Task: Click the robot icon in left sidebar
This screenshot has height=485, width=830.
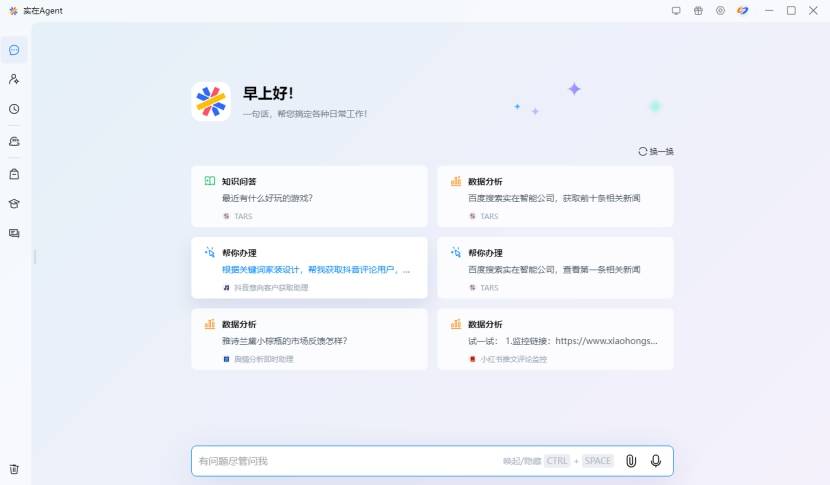Action: click(14, 141)
